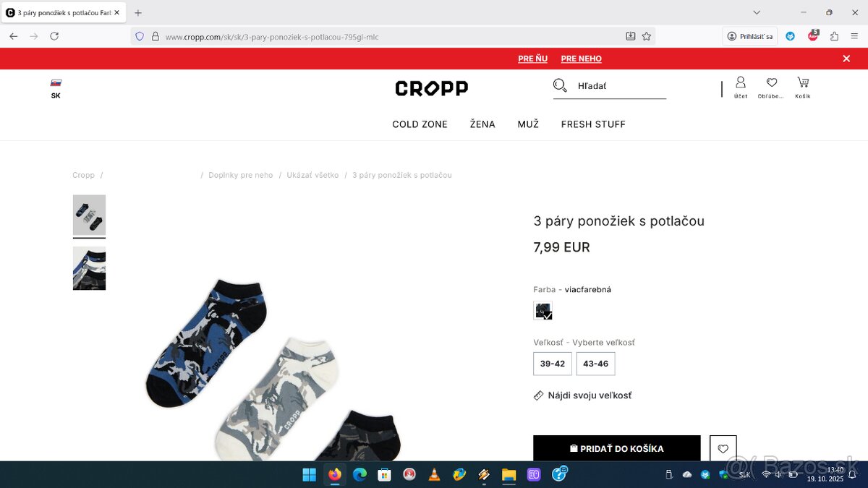Reload the page in the browser
Screen dimensions: 868x488
click(x=54, y=36)
